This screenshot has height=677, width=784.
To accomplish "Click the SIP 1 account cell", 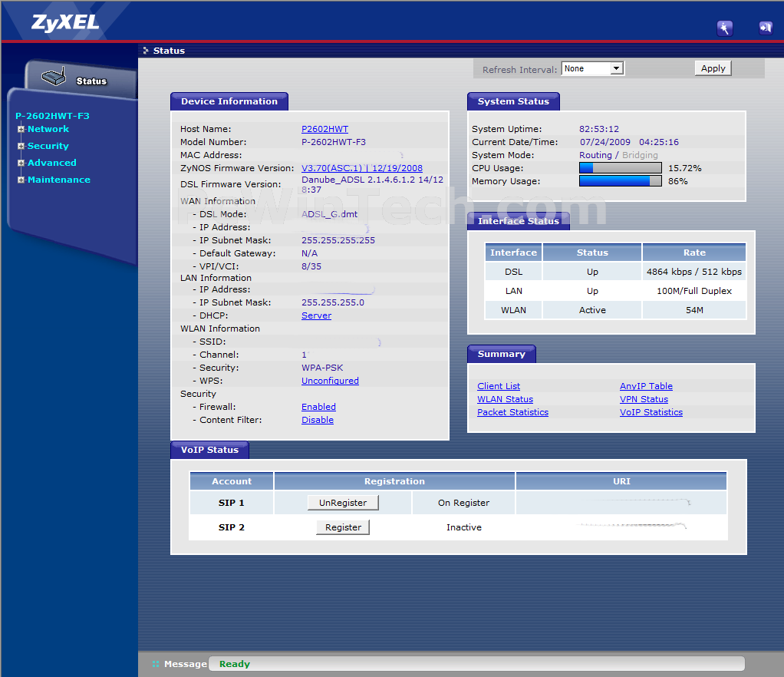I will tap(231, 502).
